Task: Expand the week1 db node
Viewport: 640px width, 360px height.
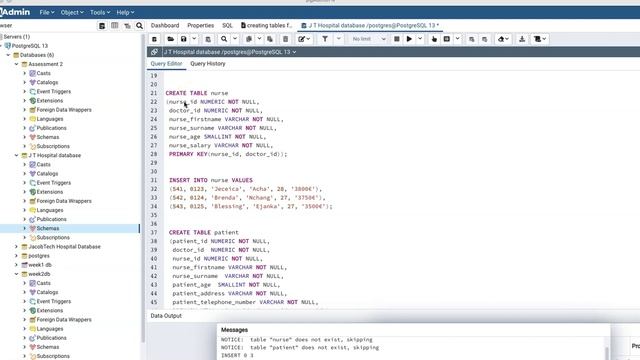Action: pos(16,265)
